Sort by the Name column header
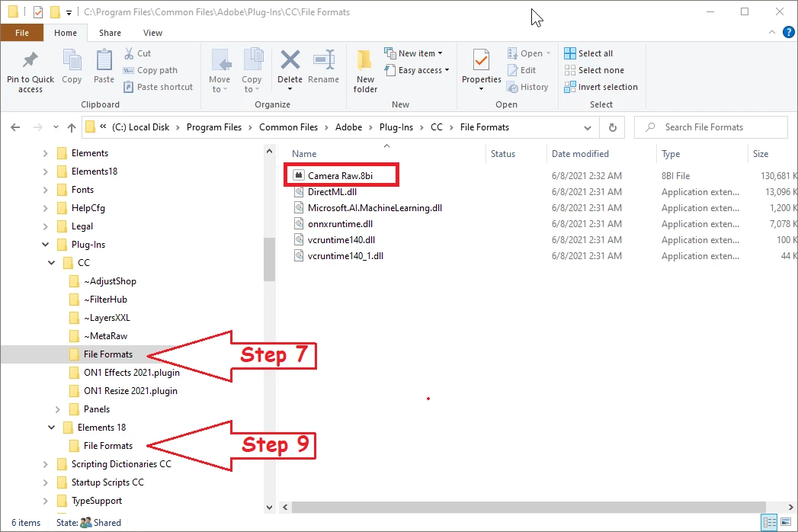The width and height of the screenshot is (798, 532). (x=304, y=154)
